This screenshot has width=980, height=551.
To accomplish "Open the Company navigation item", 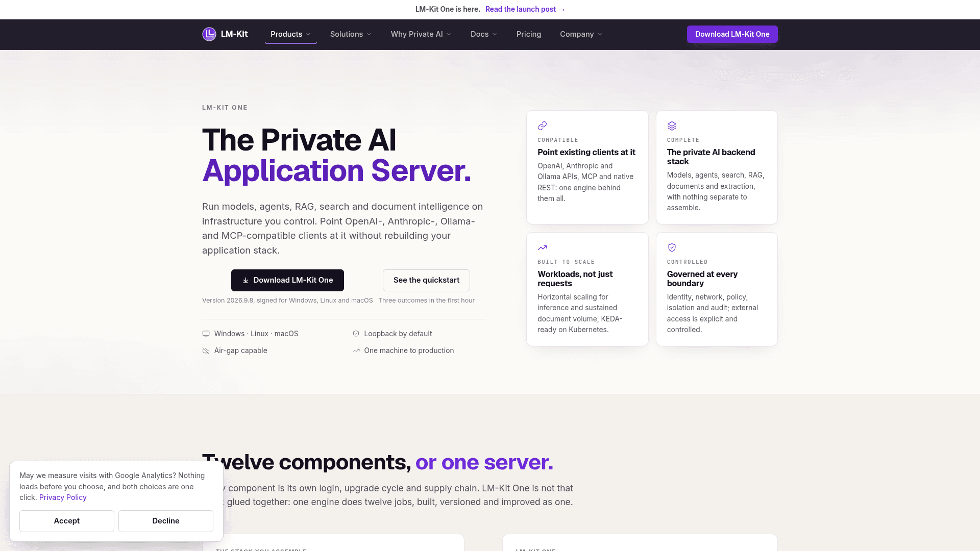I will (581, 34).
